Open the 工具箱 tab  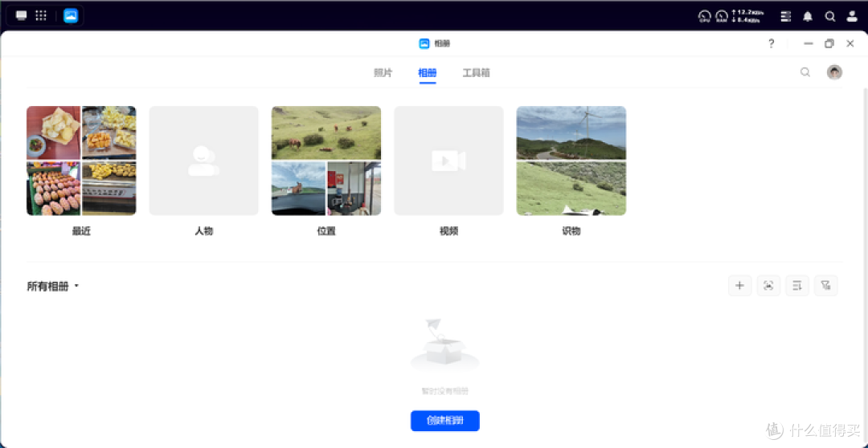pos(476,73)
